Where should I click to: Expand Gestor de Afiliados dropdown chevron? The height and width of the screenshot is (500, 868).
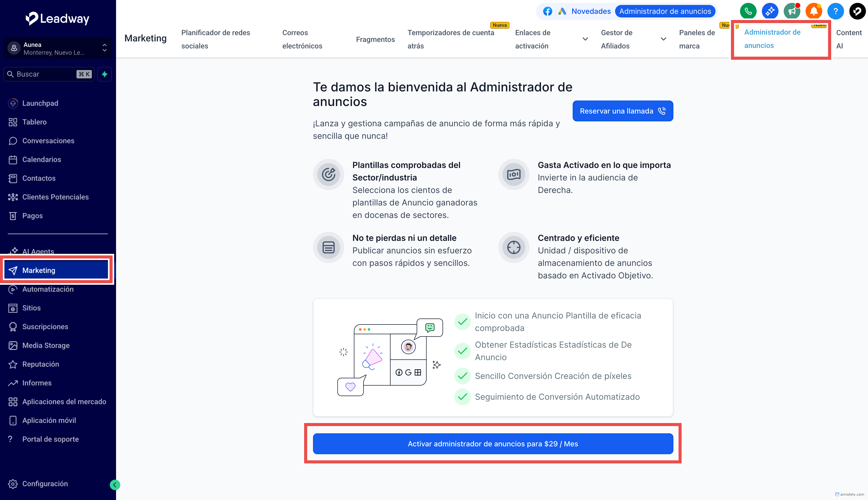[663, 39]
